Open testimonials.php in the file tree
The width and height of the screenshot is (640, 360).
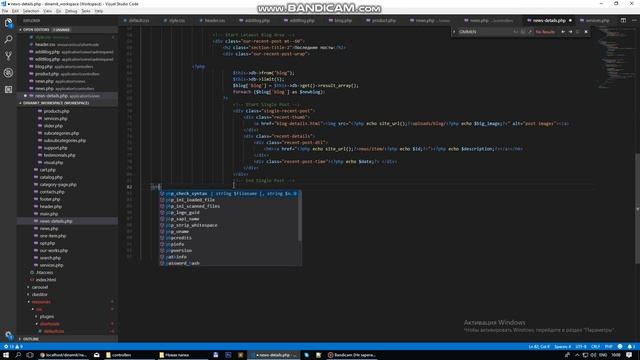pos(59,156)
